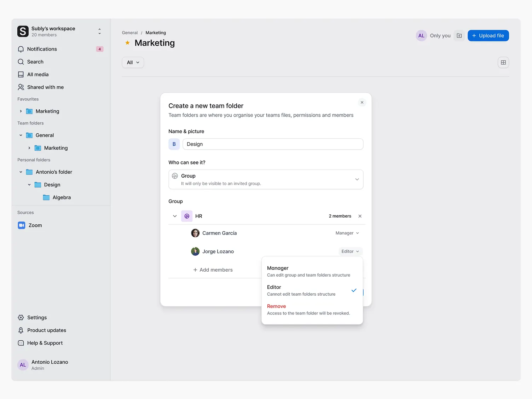Open Help & Support
532x399 pixels.
tap(45, 343)
